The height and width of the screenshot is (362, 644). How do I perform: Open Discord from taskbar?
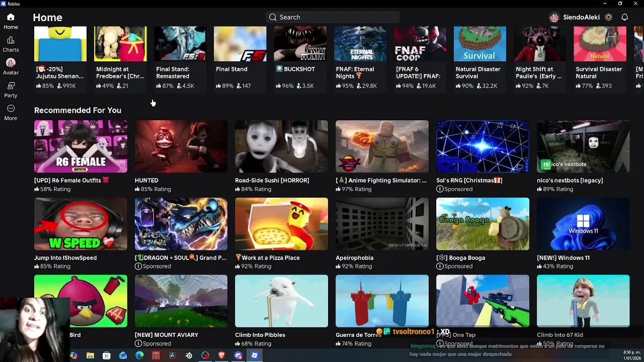point(238,355)
